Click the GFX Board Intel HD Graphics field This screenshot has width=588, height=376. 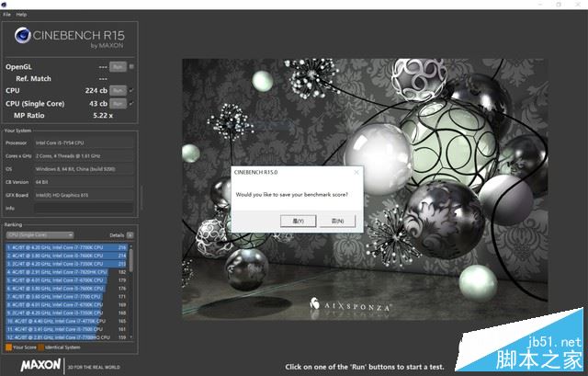pyautogui.click(x=84, y=195)
